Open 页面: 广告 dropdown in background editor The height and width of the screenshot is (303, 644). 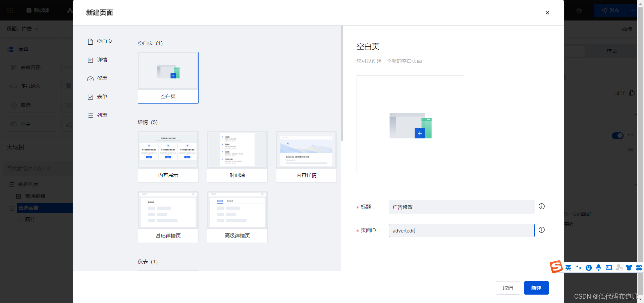pos(23,29)
